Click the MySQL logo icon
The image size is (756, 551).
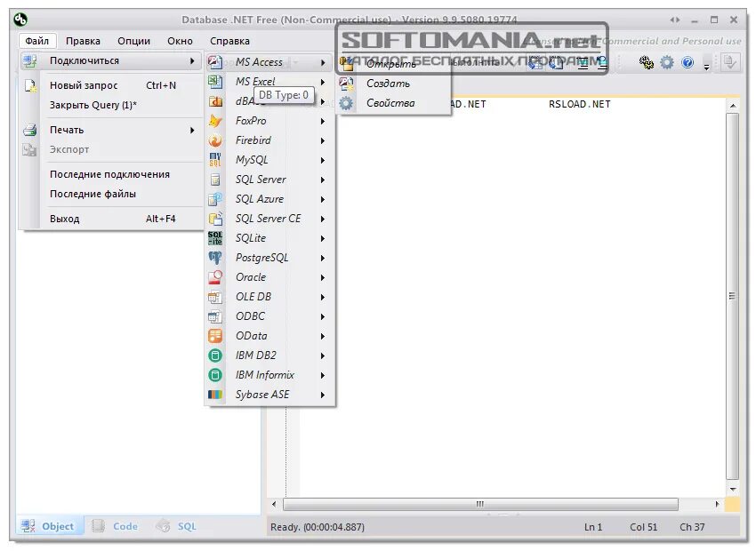(x=215, y=160)
